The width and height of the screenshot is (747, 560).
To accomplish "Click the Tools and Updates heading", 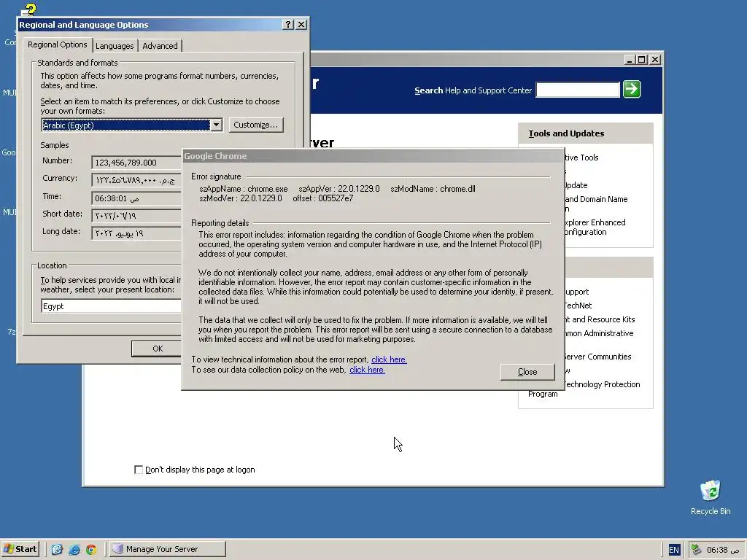I will (x=566, y=133).
